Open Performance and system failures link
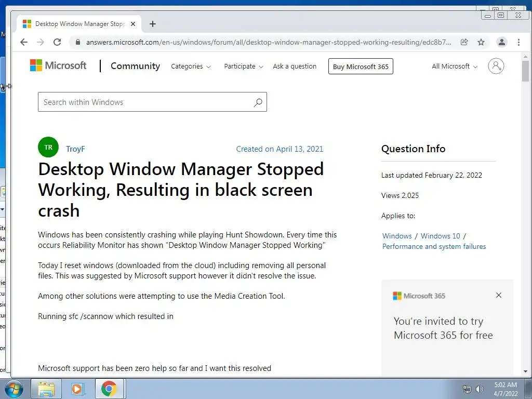This screenshot has height=399, width=532. tap(434, 246)
